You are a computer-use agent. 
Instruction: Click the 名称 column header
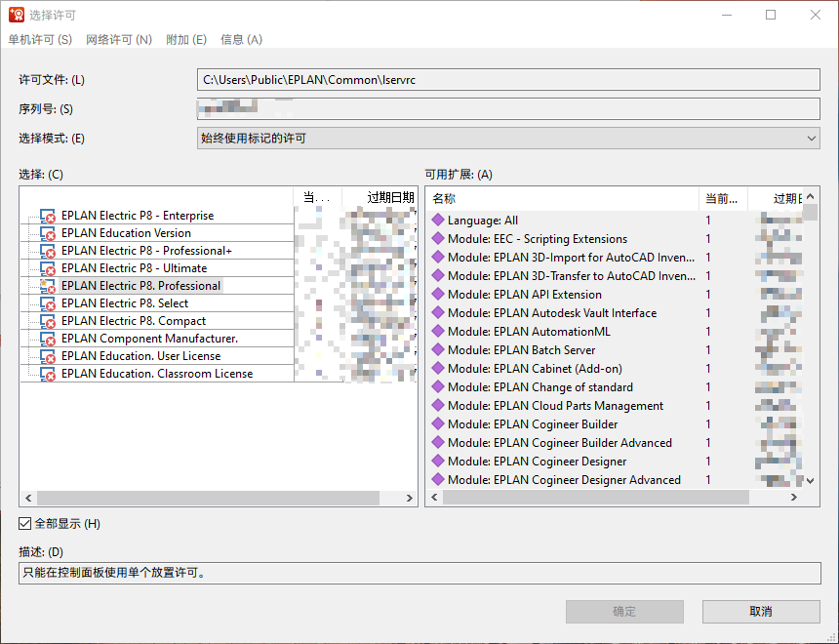(563, 199)
